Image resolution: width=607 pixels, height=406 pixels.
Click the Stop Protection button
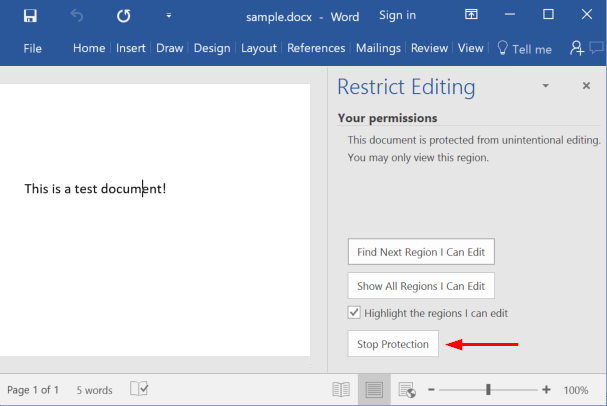click(x=393, y=344)
